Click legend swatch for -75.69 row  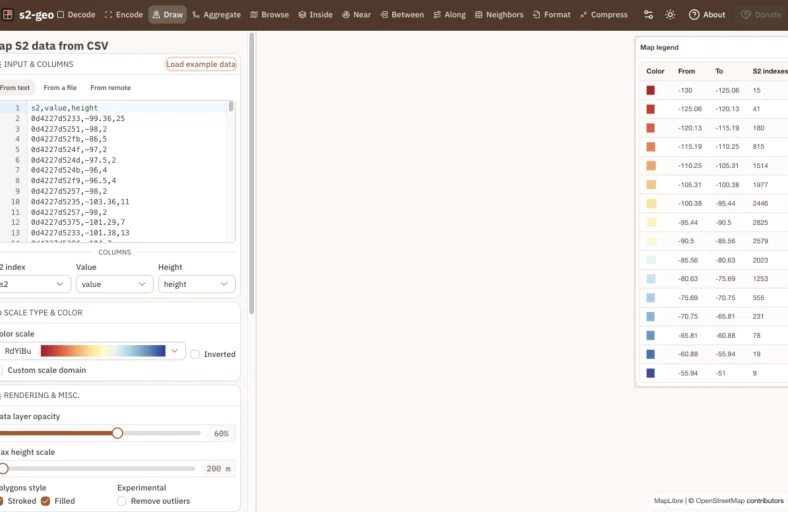(650, 297)
